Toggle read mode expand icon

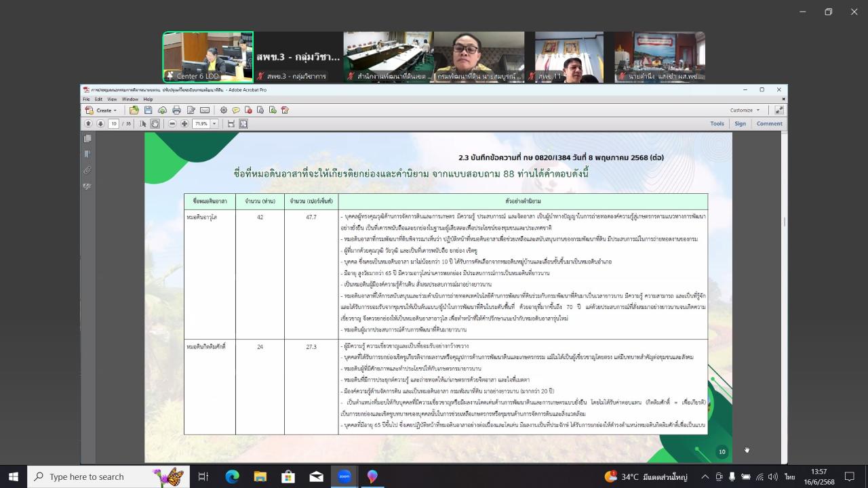click(779, 110)
